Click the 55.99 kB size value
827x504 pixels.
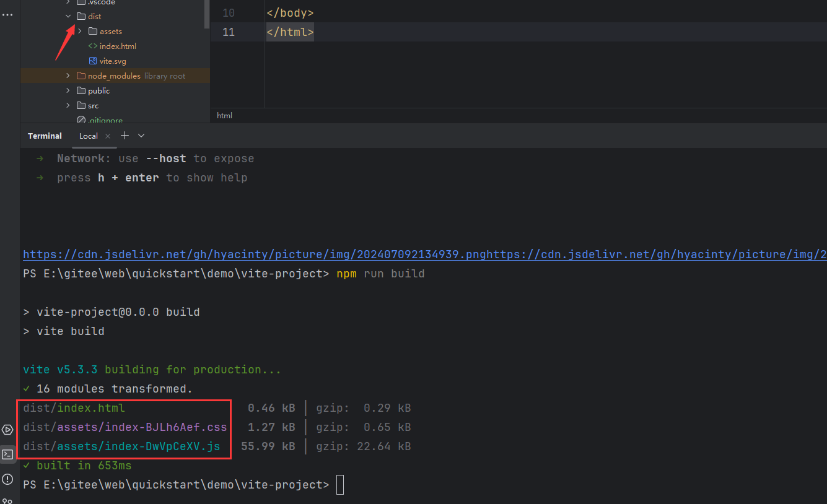pyautogui.click(x=268, y=446)
